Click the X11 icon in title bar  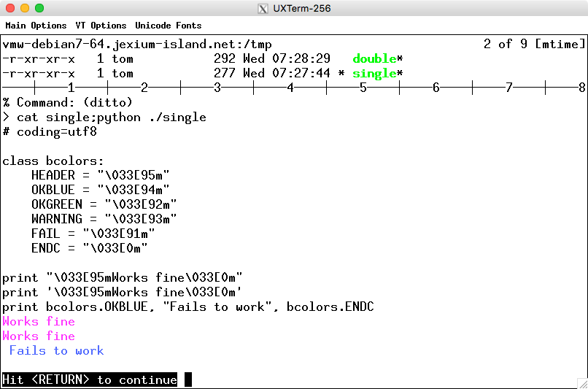pos(263,8)
